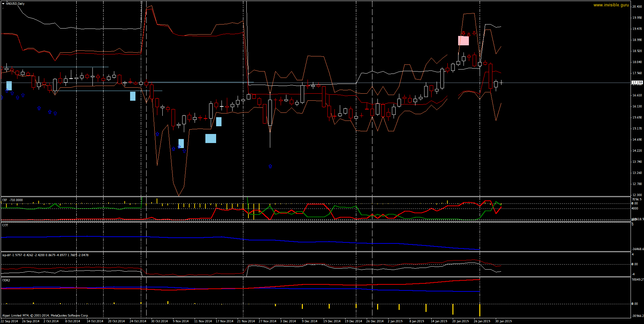The image size is (644, 324).
Task: Click the 18.040 price scale label
Action: (x=637, y=62)
